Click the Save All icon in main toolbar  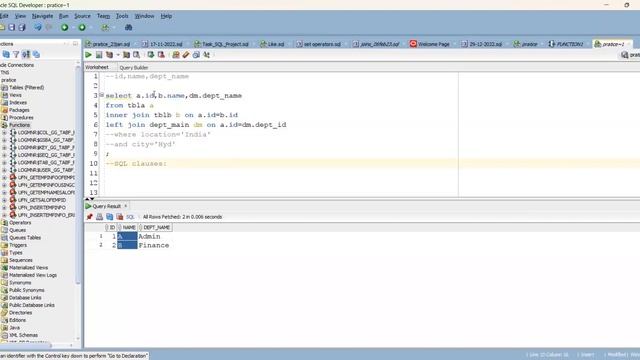[x=22, y=27]
